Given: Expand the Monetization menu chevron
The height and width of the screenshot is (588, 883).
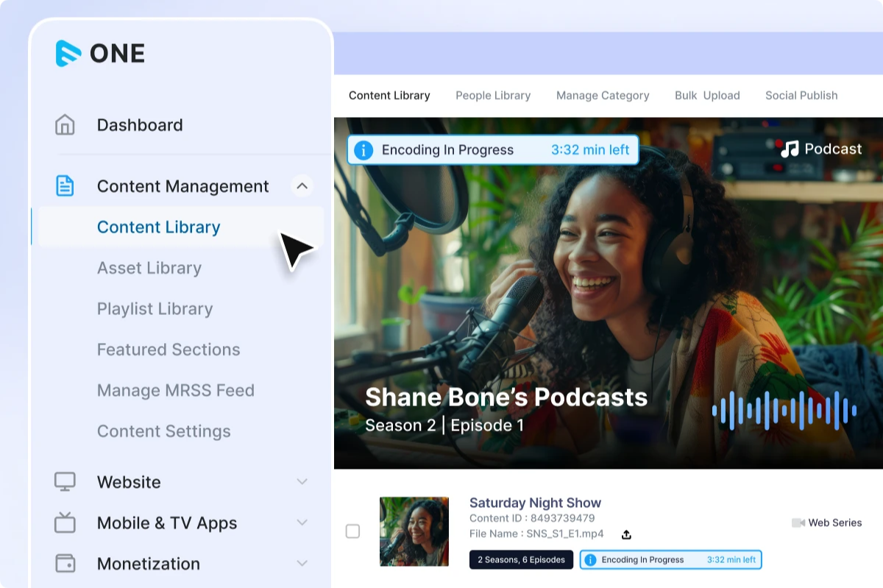Looking at the screenshot, I should [302, 564].
